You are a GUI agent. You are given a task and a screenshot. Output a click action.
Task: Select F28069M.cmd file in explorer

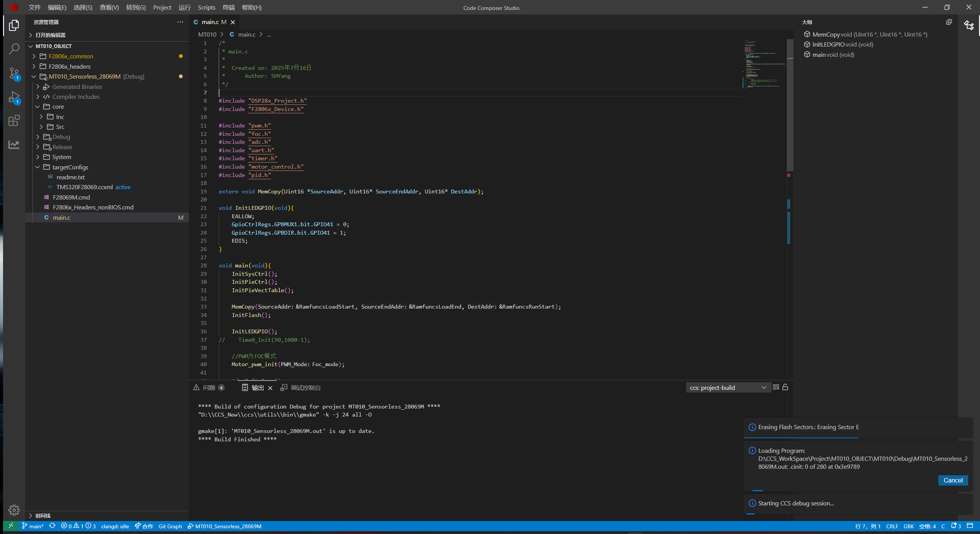(71, 197)
